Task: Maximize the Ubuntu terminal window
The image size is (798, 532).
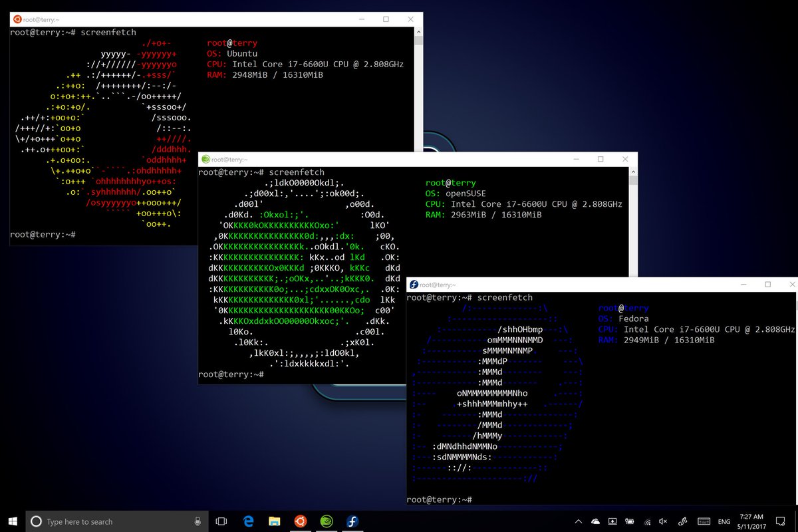Action: 386,19
